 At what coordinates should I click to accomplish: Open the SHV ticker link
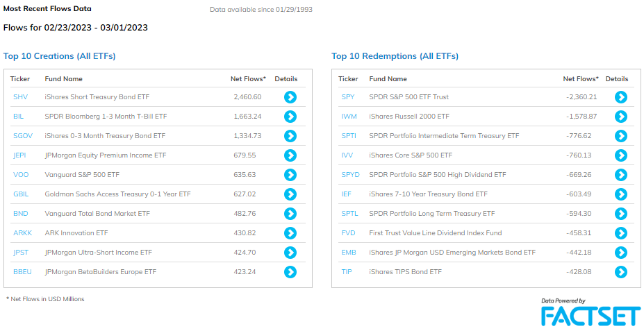[x=21, y=97]
